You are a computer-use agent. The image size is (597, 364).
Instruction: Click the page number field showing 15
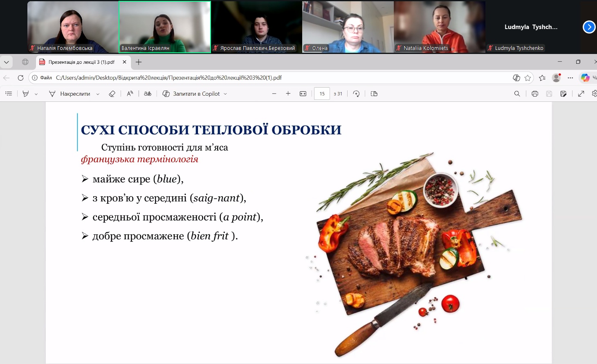point(322,94)
